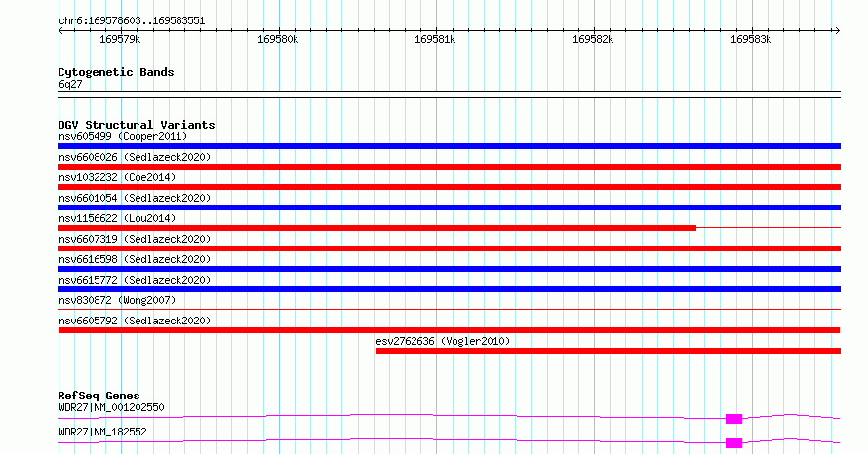
Task: Select the RefSeq Genes track title
Action: 99,396
